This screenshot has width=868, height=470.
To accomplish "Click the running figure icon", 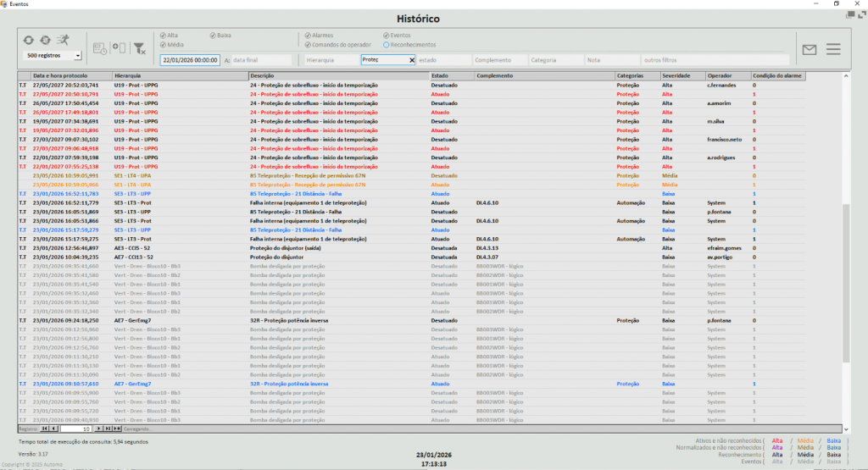I will click(x=64, y=40).
